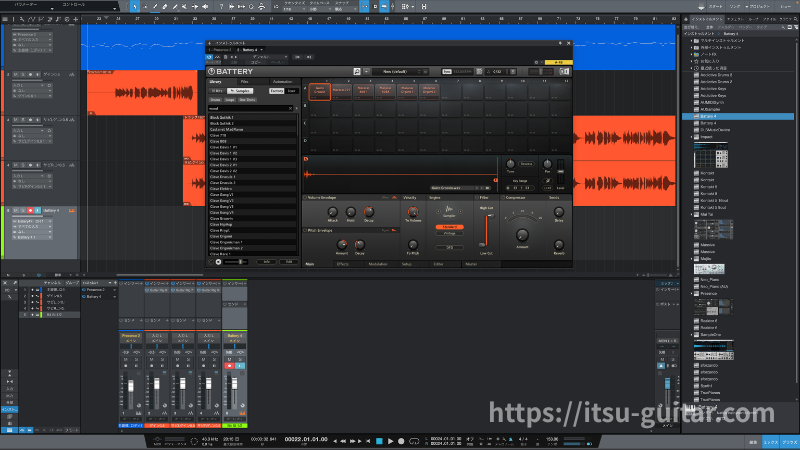This screenshot has width=800, height=450.
Task: Expand the SampleOne browser entry
Action: point(692,335)
